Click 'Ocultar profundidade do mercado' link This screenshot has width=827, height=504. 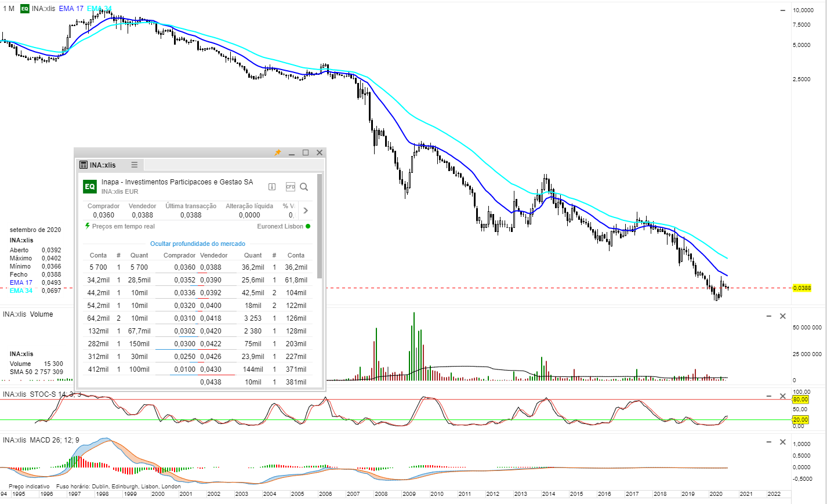pos(198,244)
